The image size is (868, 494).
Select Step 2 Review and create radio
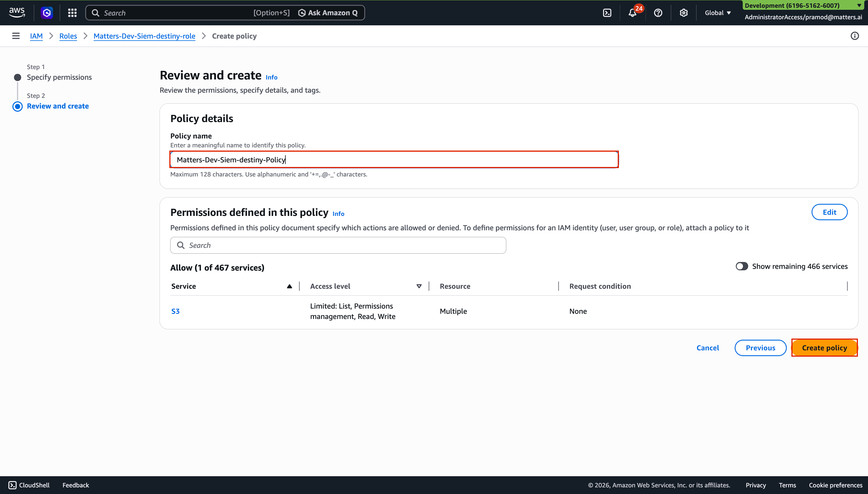[x=18, y=106]
